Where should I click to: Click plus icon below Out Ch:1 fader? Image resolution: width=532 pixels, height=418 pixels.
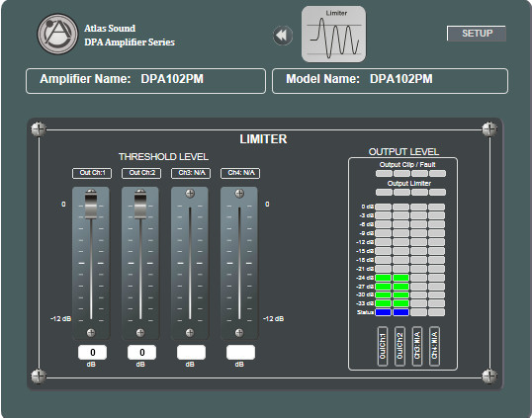[91, 333]
